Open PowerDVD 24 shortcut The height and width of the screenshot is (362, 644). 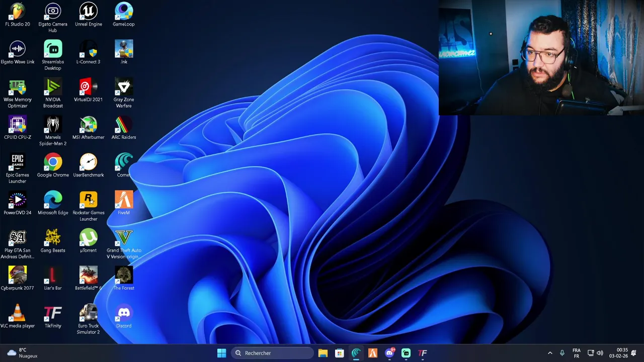18,203
